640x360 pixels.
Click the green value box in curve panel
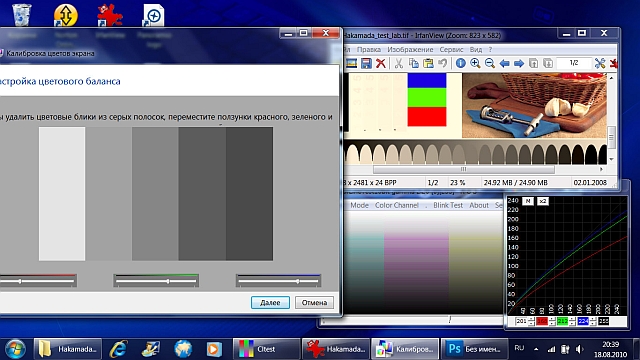click(x=562, y=322)
